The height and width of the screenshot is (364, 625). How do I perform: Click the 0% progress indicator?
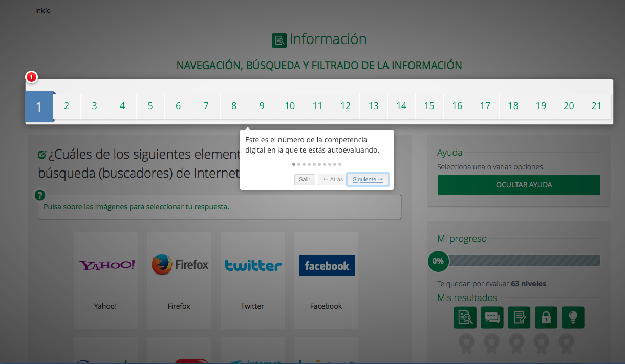click(x=438, y=261)
